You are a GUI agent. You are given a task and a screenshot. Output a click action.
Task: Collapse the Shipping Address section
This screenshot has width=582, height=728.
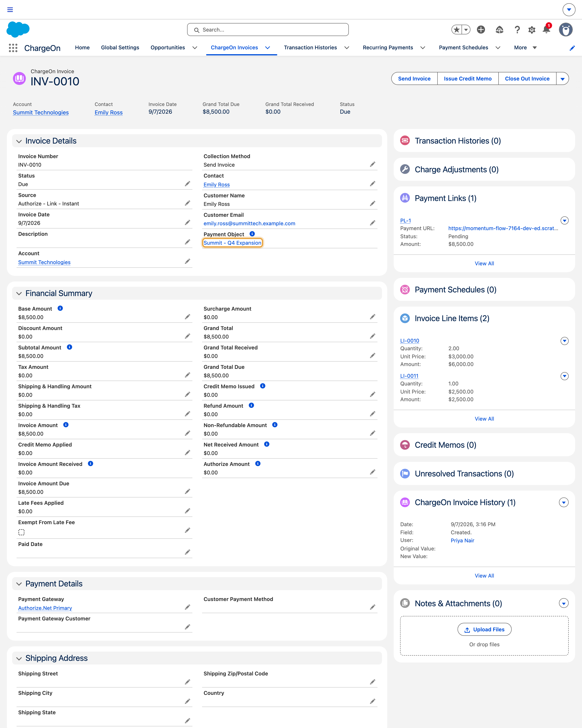[19, 658]
